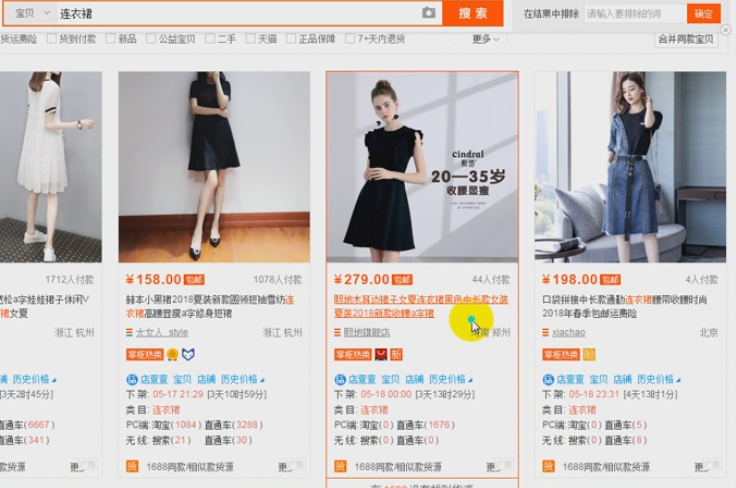Enable the 货到付款 checkbox

[x=52, y=39]
